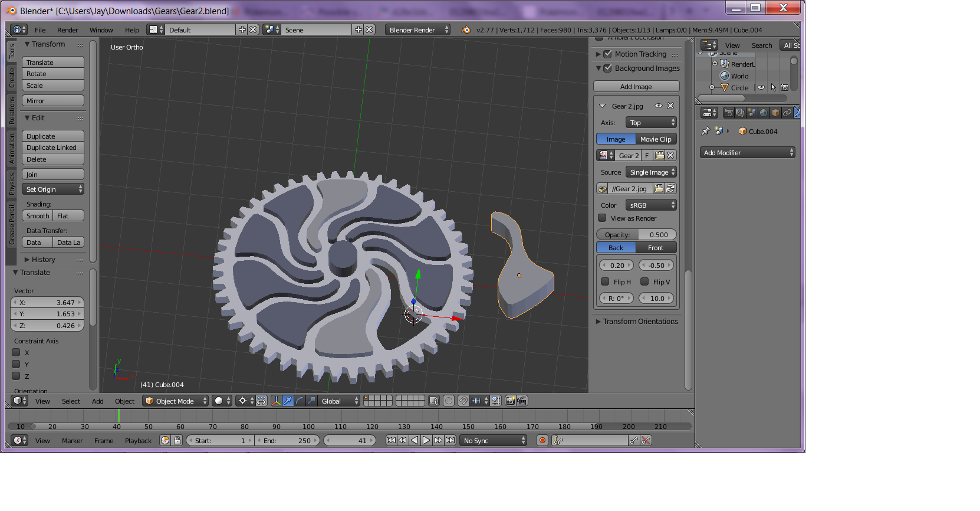Switch to the Create tool shelf tab
Image resolution: width=980 pixels, height=511 pixels.
pyautogui.click(x=11, y=77)
